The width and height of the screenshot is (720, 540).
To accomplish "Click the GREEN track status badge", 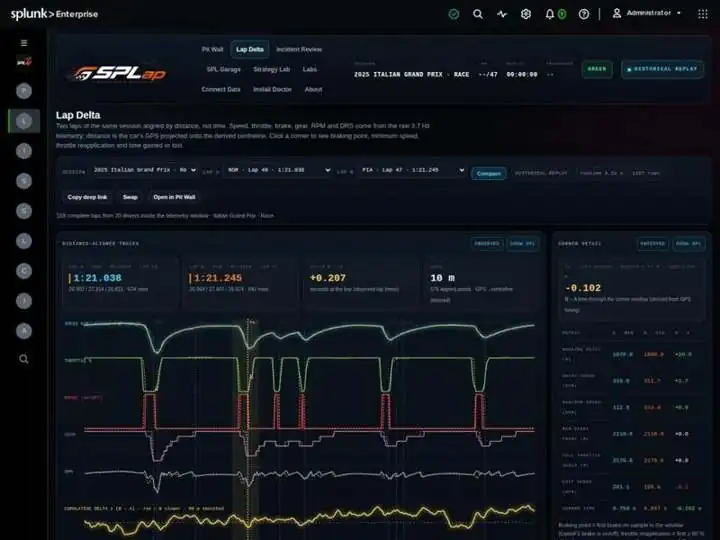I will tap(597, 69).
